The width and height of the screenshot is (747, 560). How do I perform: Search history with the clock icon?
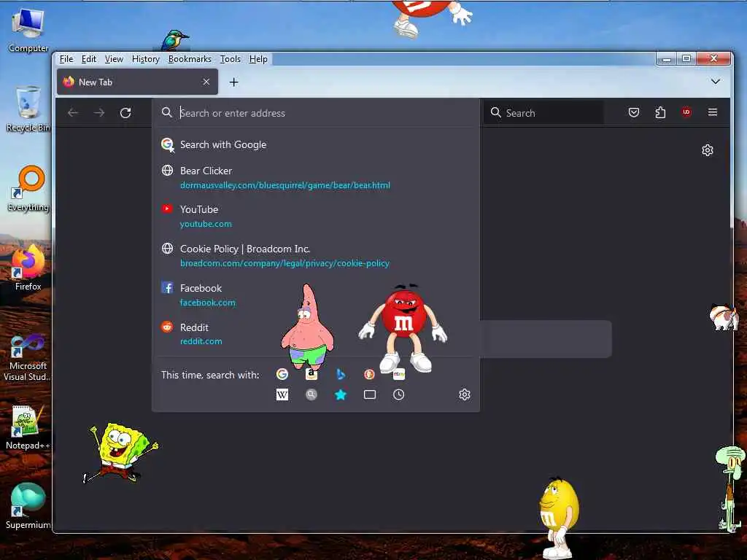pos(399,394)
